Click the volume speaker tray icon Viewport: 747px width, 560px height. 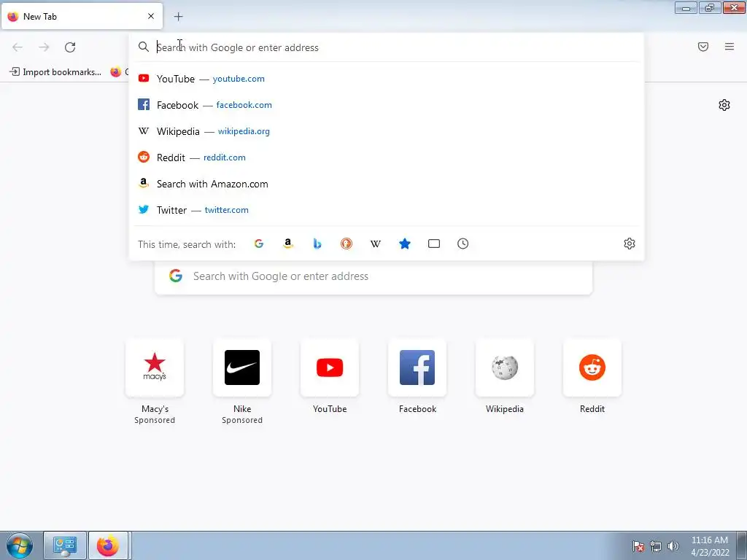click(673, 546)
